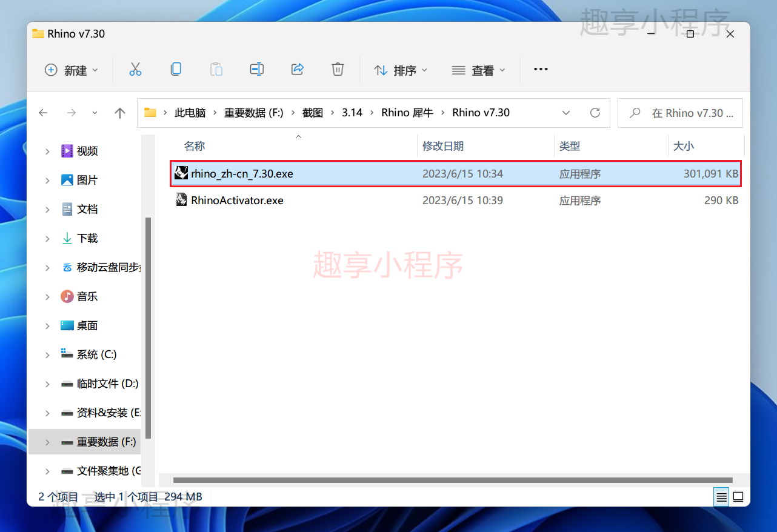Click the RhinoActivator.exe file icon
777x532 pixels.
pyautogui.click(x=181, y=200)
